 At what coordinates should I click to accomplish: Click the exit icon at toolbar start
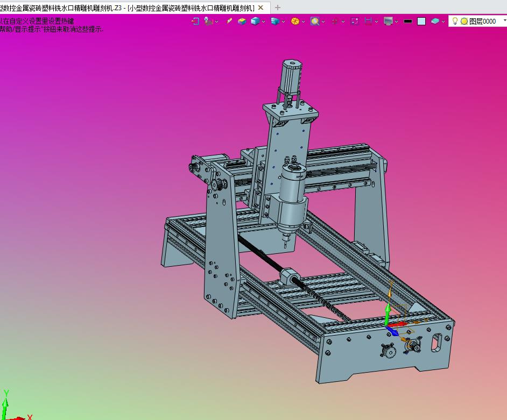195,22
